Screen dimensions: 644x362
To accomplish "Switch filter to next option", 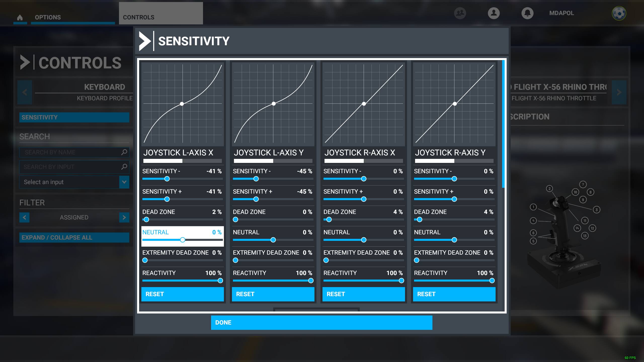I will coord(124,217).
